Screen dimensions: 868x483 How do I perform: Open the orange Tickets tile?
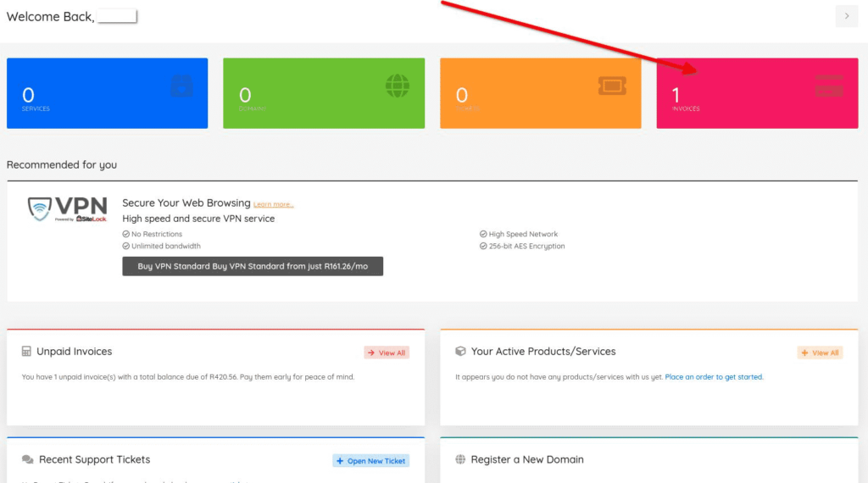click(540, 93)
